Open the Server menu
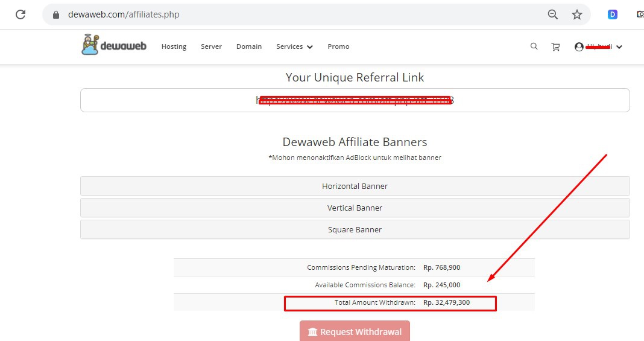Viewport: 644px width, 341px height. pos(211,47)
